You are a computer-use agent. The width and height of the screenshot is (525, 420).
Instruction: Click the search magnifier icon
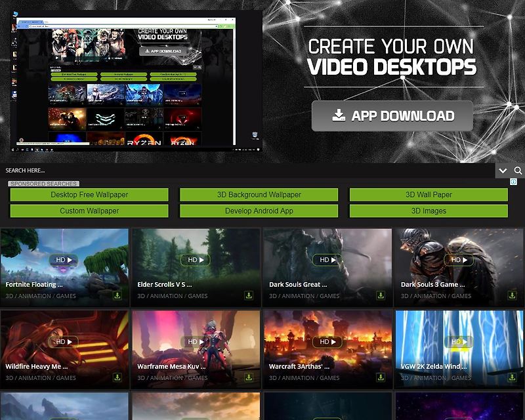518,171
